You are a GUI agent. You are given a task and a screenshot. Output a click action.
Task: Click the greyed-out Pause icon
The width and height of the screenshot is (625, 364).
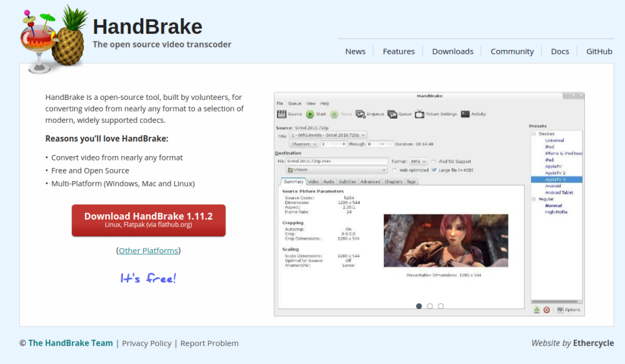(334, 114)
